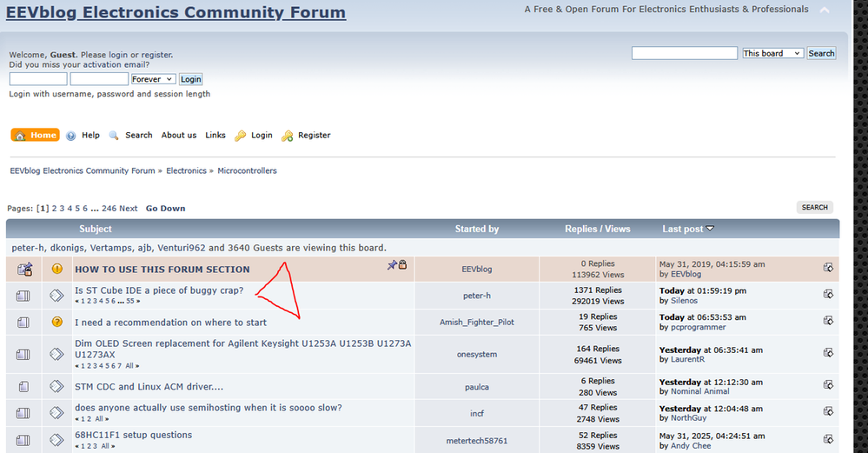Screen dimensions: 868x453
Task: Open the Register menu item
Action: click(314, 135)
